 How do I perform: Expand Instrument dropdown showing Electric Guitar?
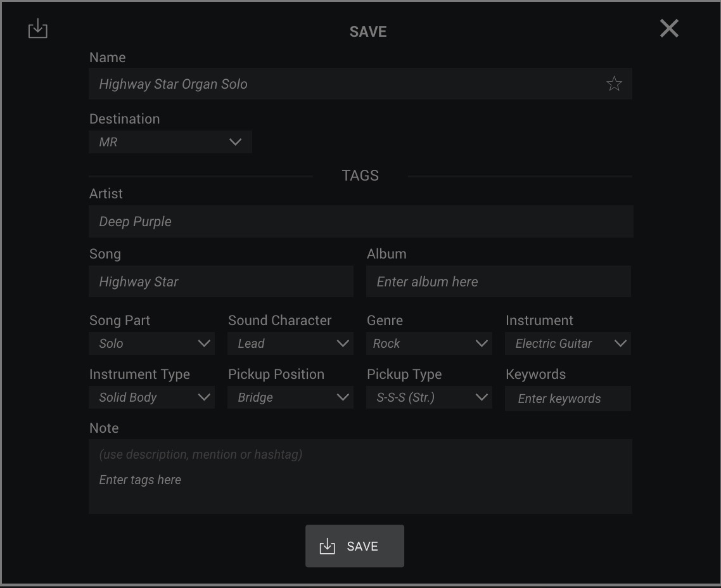coord(568,343)
